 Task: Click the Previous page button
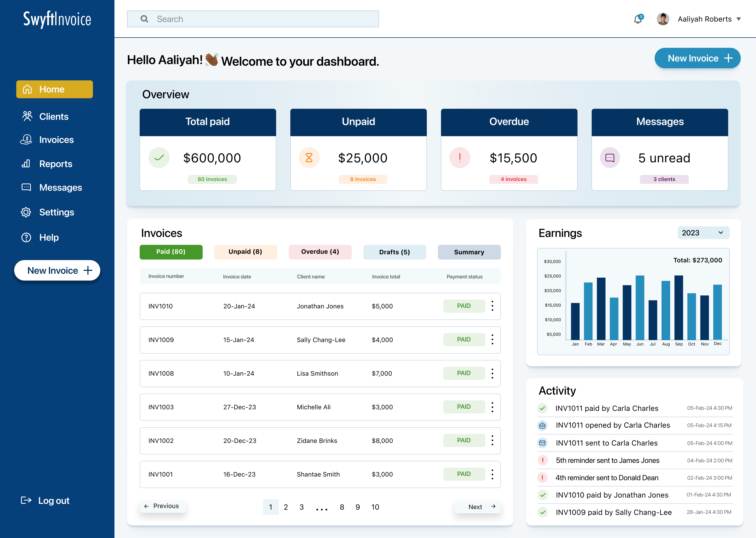coord(162,506)
